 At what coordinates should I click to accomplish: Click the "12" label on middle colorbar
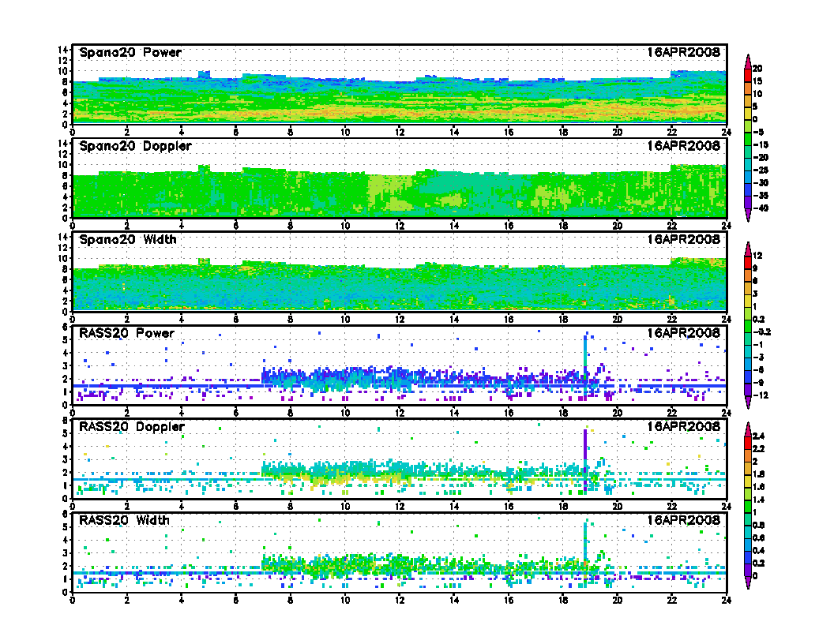(757, 256)
